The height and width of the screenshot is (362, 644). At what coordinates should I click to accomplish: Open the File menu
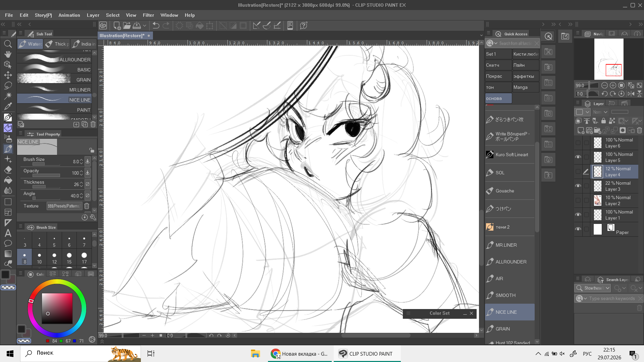pos(9,15)
